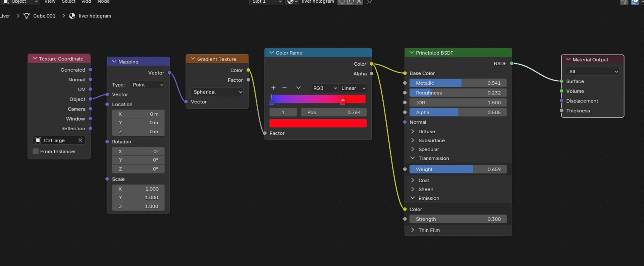Click the IOR value field
The width and height of the screenshot is (644, 266).
click(x=458, y=103)
